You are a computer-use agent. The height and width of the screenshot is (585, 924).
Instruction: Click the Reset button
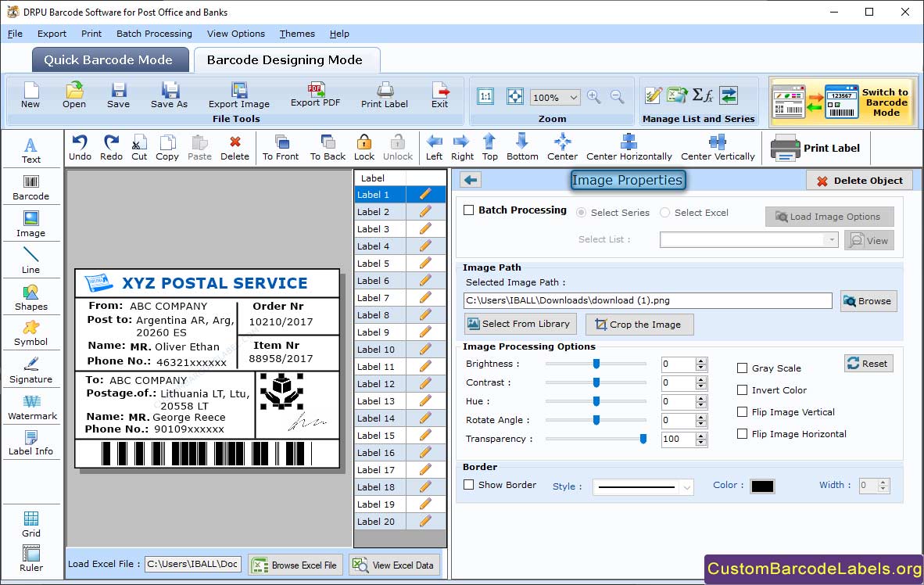coord(868,363)
